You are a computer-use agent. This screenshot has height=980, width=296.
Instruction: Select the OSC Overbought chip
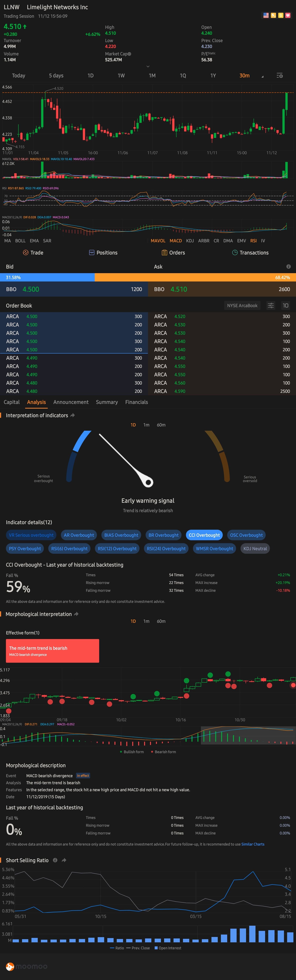tap(246, 535)
